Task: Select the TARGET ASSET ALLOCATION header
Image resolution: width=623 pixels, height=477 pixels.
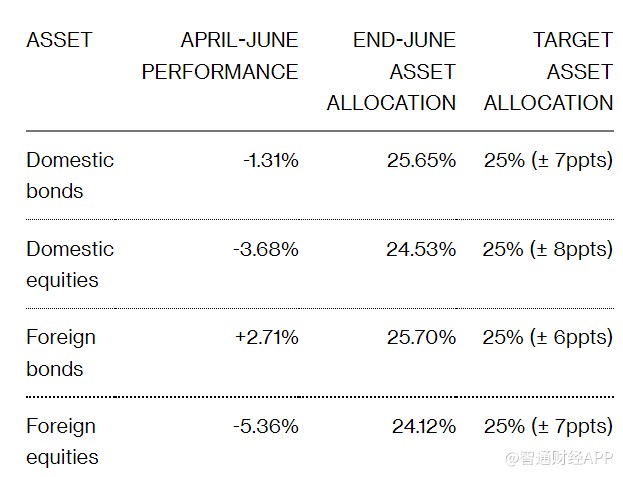Action: coord(547,71)
